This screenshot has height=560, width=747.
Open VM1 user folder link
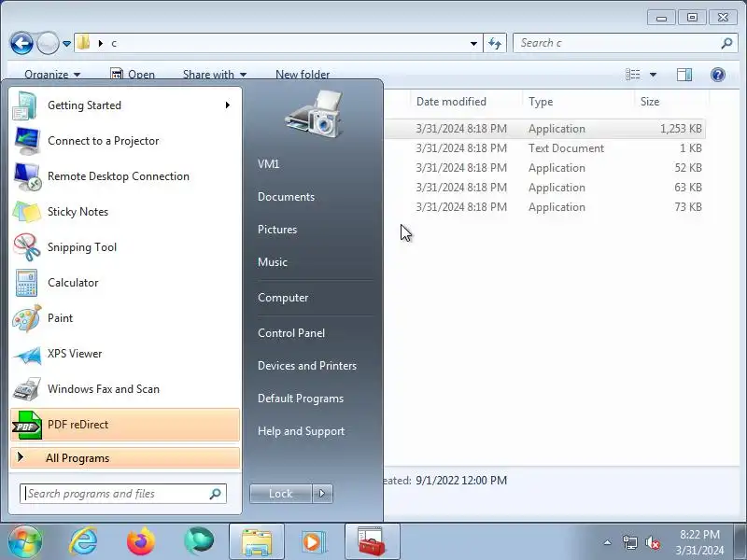click(268, 164)
